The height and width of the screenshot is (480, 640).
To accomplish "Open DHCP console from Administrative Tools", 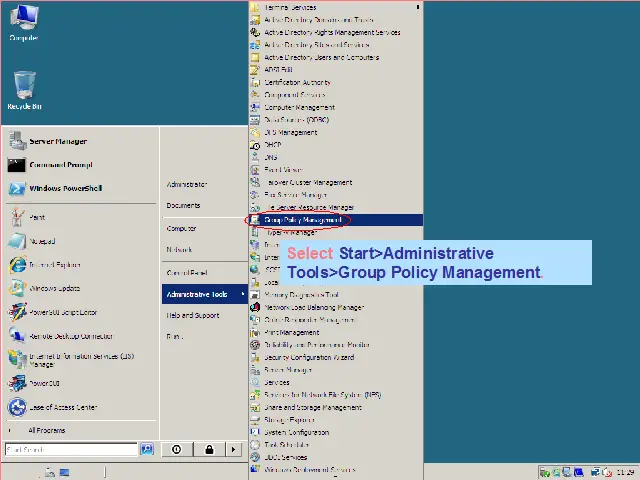I will pyautogui.click(x=336, y=144).
